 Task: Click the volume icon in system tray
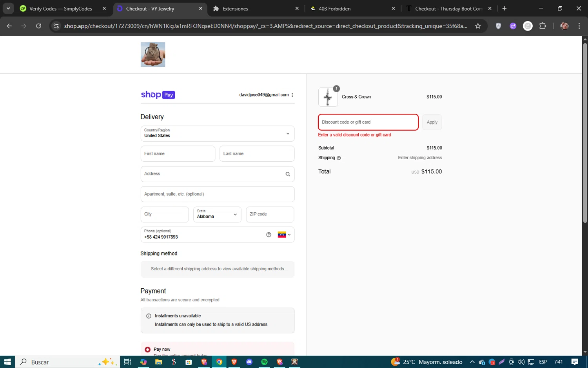(521, 362)
